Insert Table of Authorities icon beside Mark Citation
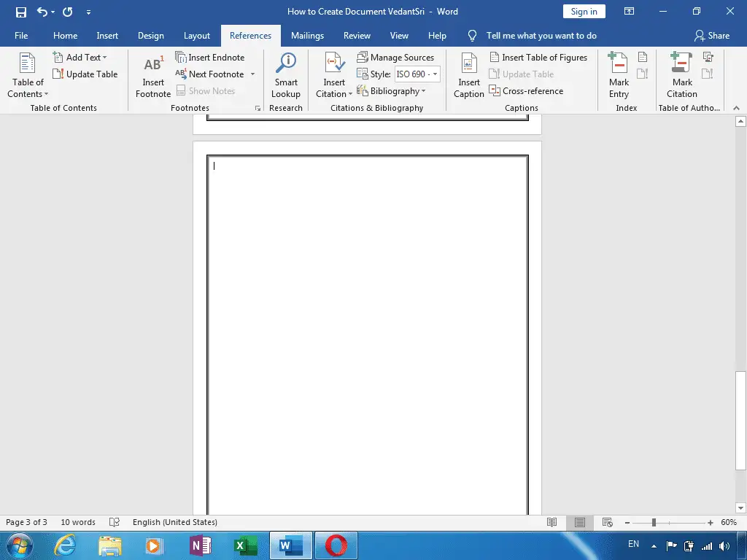Screen dimensions: 747x560 (708, 57)
